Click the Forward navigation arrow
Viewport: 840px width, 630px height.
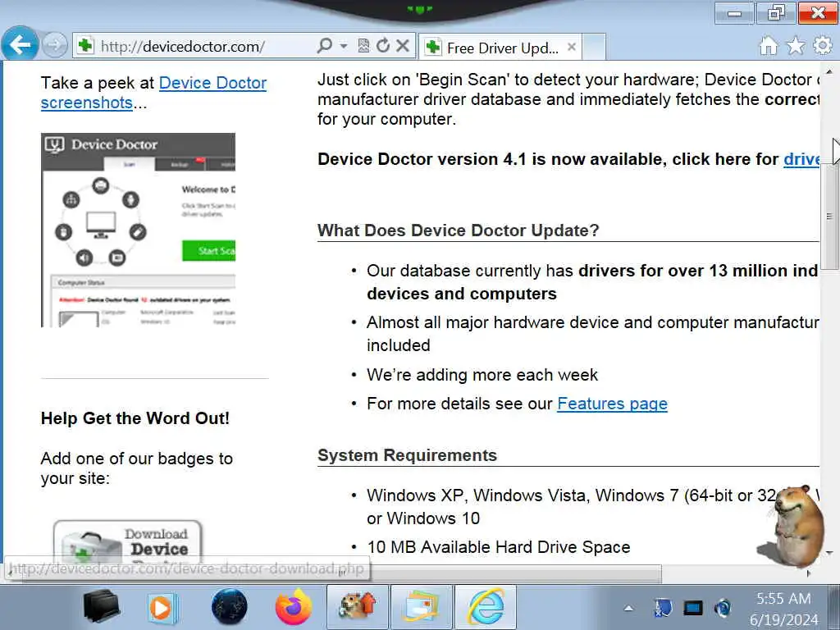click(54, 45)
